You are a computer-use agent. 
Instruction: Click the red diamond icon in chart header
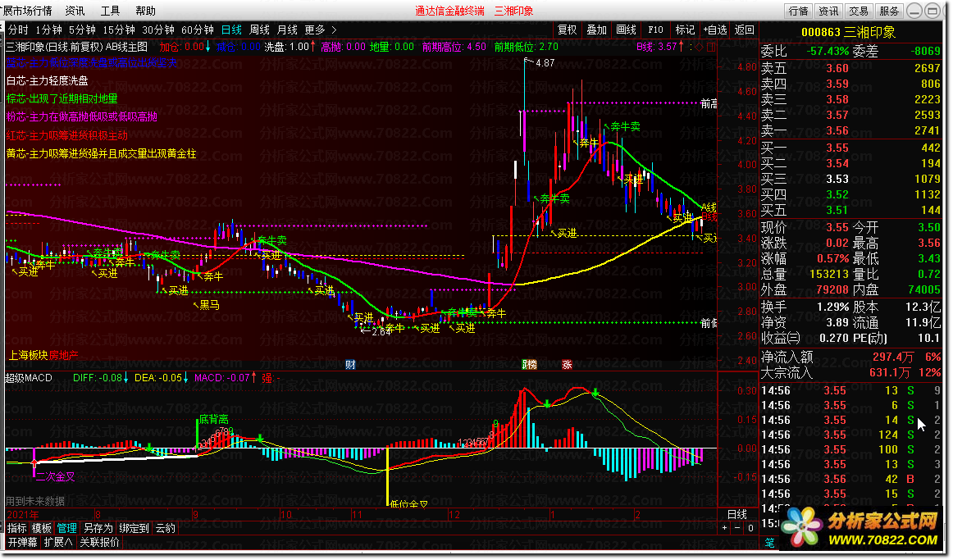point(699,47)
